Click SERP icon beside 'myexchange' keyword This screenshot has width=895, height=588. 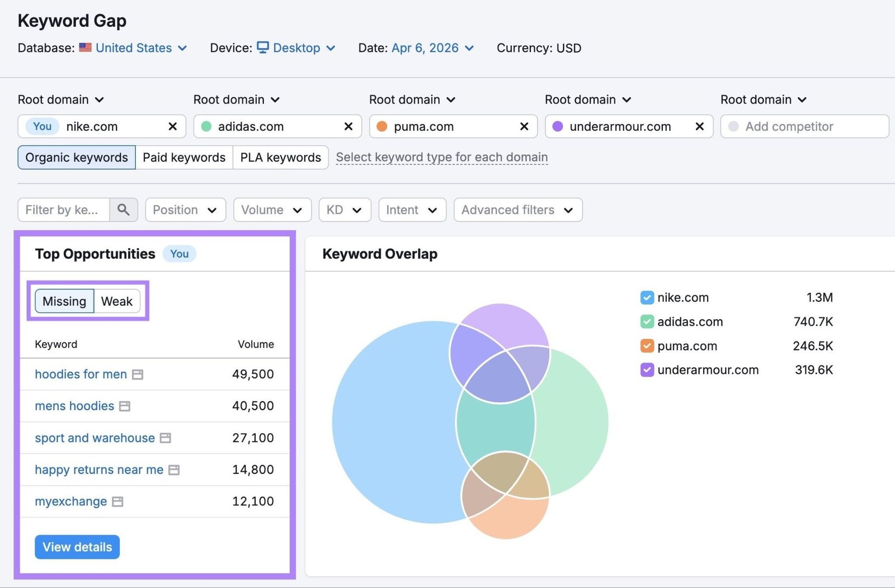point(117,502)
